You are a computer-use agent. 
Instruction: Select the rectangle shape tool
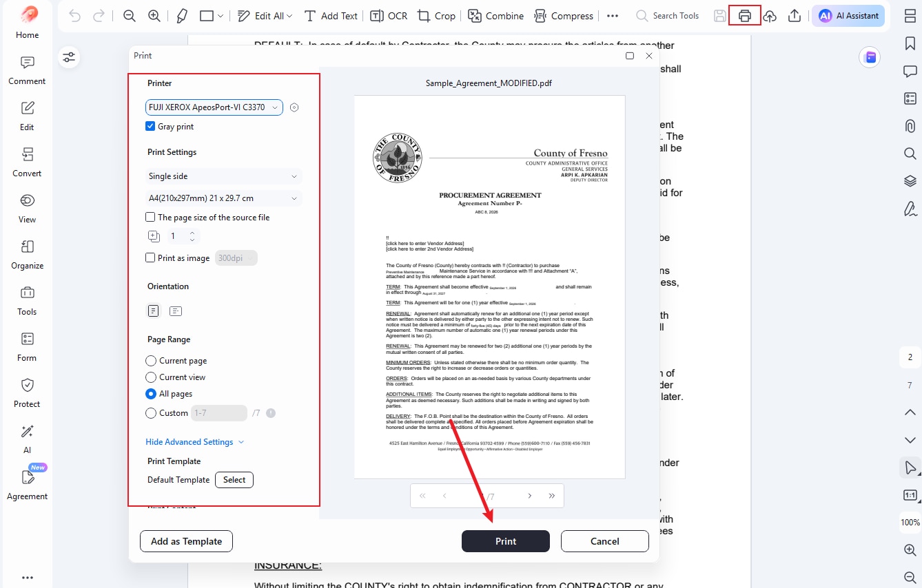[206, 16]
